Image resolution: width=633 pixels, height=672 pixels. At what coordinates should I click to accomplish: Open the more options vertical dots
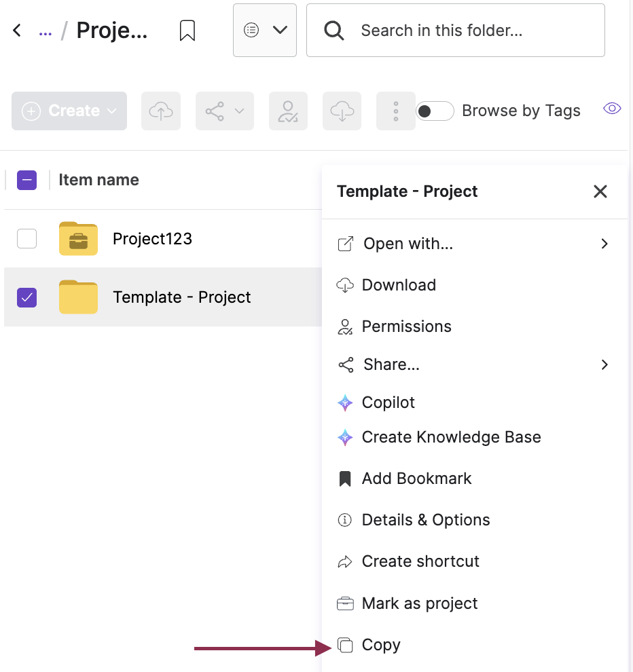395,111
